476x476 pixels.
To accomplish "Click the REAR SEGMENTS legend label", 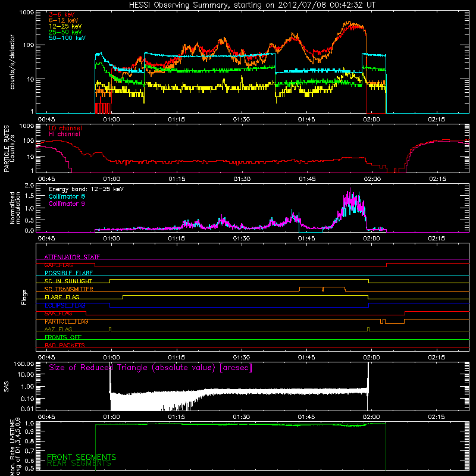I will pyautogui.click(x=79, y=464).
